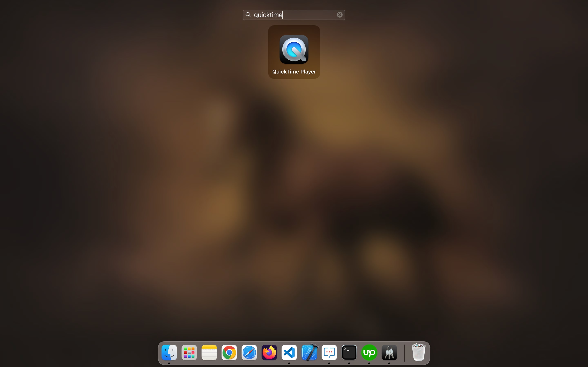588x367 pixels.
Task: Click the Dock separator line
Action: coord(404,353)
